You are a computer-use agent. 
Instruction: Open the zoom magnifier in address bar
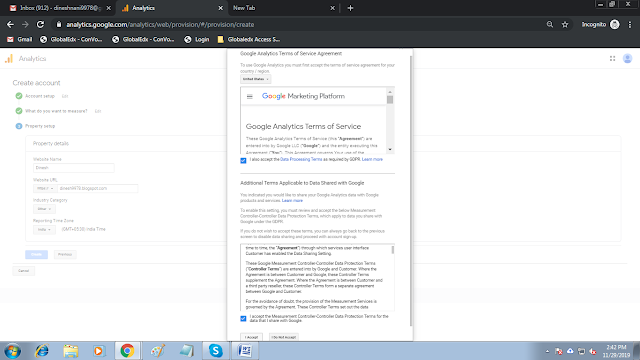pos(550,24)
